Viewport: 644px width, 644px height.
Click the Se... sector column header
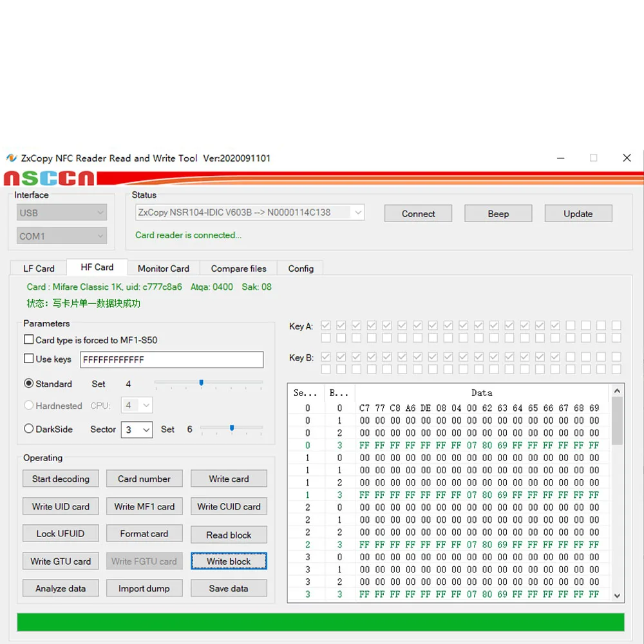coord(307,393)
